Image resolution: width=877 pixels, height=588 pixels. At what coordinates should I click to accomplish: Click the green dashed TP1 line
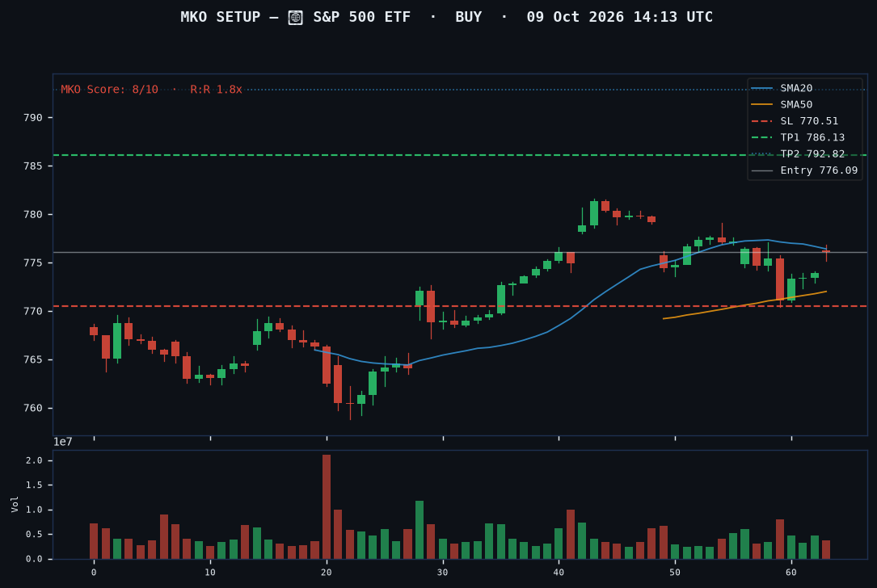(460, 155)
